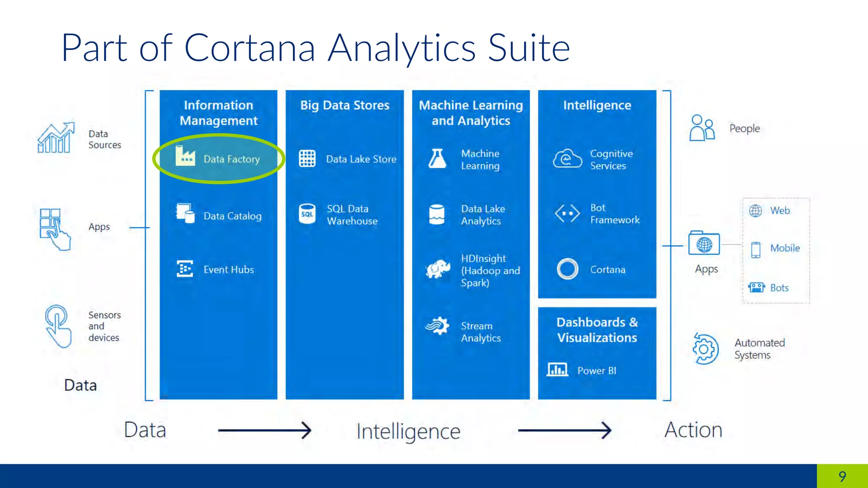Screen dimensions: 868x488
Task: Click the bottom Intelligence flow label
Action: pos(408,432)
